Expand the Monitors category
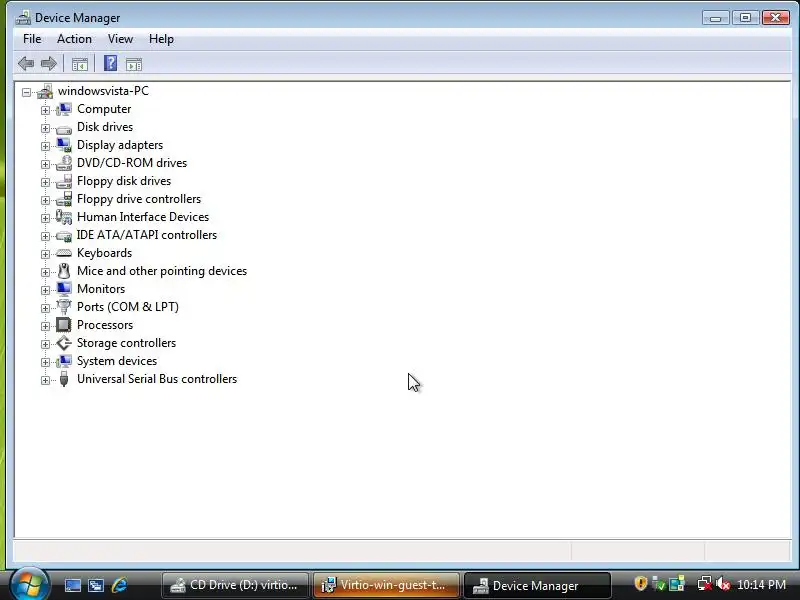800x600 pixels. 45,290
